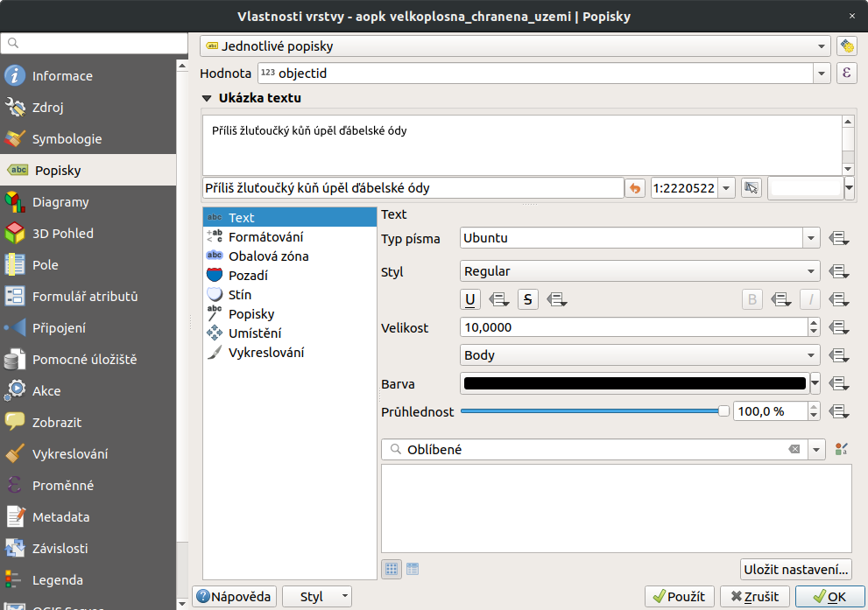Screen dimensions: 868x610
Task: Select Formátování in label settings list
Action: click(290, 236)
